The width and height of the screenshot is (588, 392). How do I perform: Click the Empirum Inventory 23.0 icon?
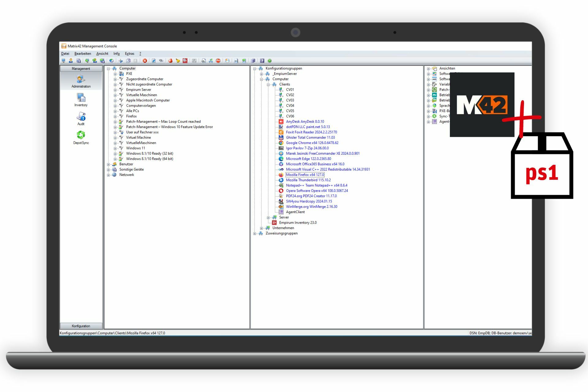pyautogui.click(x=274, y=223)
